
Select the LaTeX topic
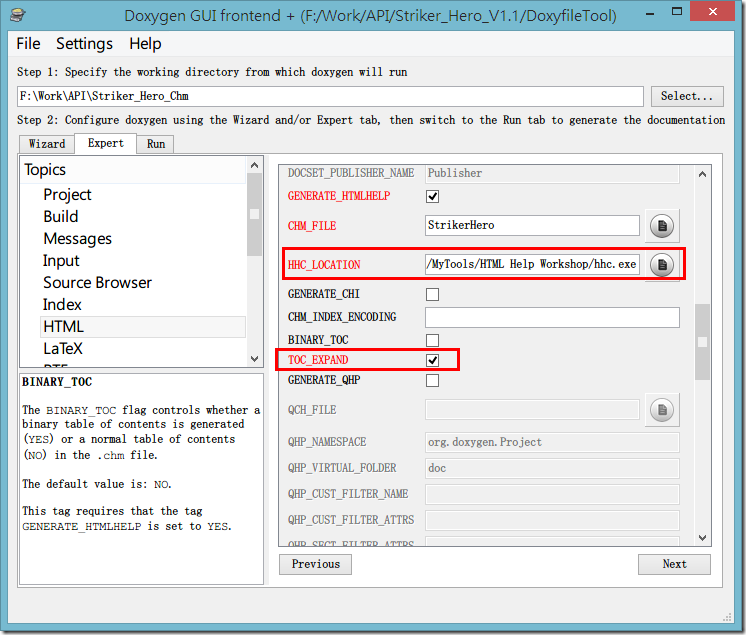coord(63,349)
